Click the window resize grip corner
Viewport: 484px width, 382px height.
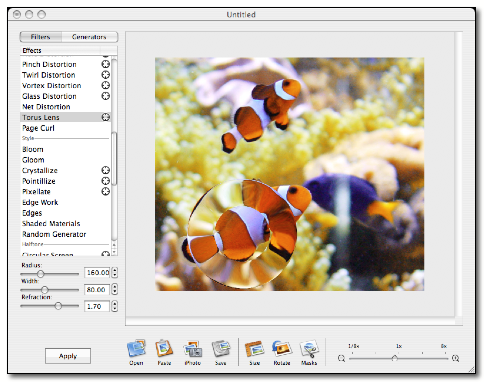[x=471, y=369]
